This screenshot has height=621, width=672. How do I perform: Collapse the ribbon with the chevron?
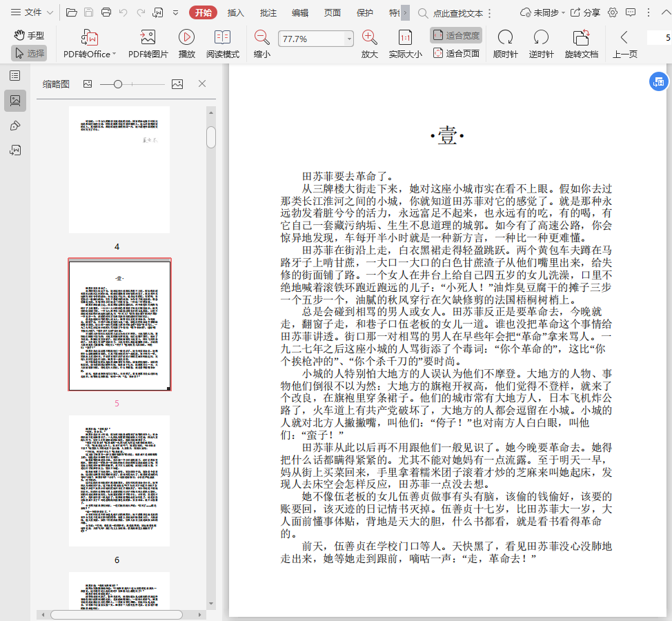click(x=666, y=13)
